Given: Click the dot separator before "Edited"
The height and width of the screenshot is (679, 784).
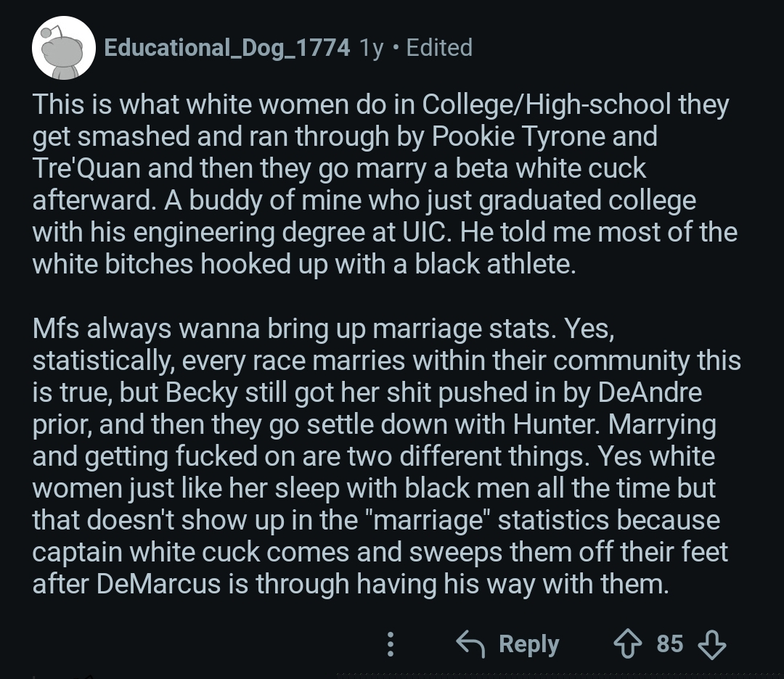Looking at the screenshot, I should click(395, 48).
